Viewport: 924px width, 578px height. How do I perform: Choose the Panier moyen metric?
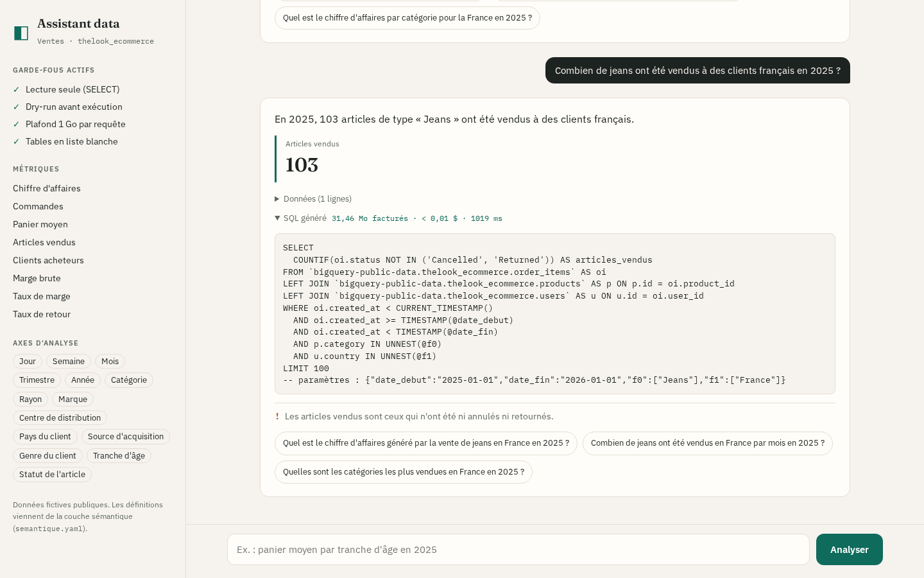[x=40, y=225]
